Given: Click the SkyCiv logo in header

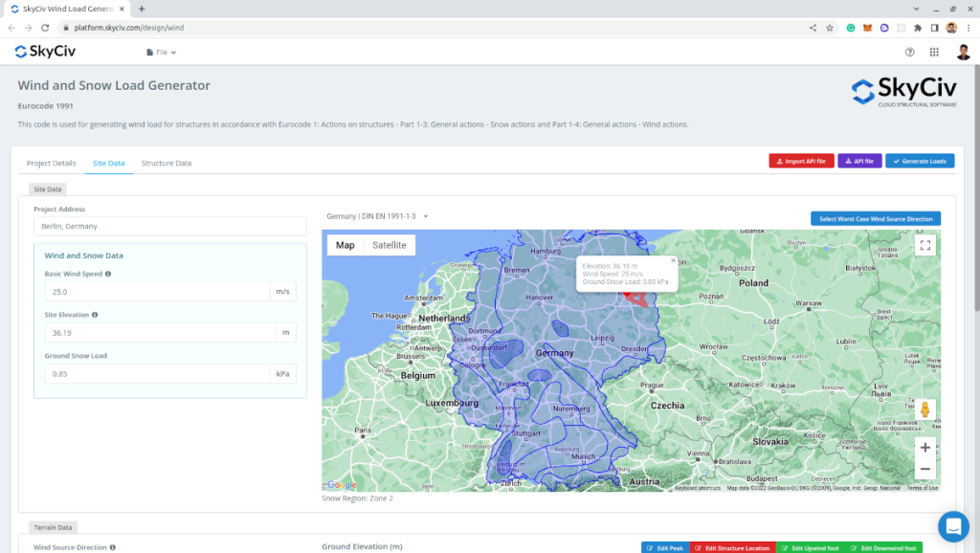Looking at the screenshot, I should 47,52.
